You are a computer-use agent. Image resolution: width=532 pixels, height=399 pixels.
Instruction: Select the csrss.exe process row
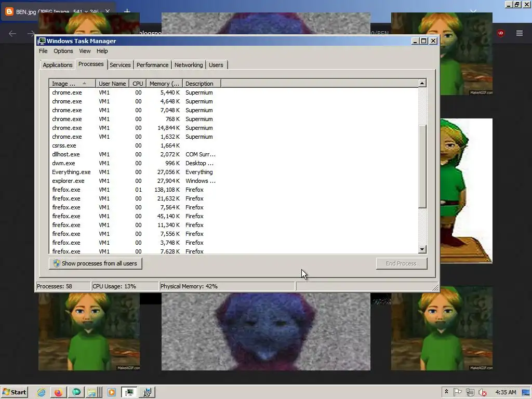point(233,145)
